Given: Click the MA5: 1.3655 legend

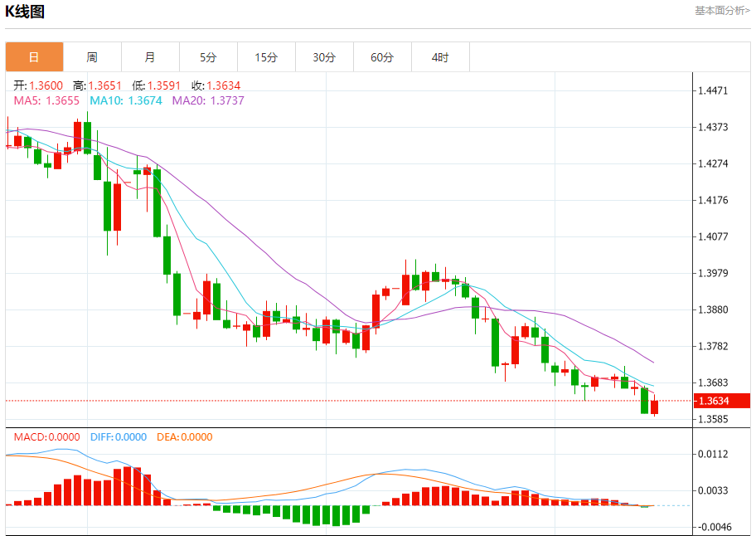Looking at the screenshot, I should pyautogui.click(x=46, y=100).
